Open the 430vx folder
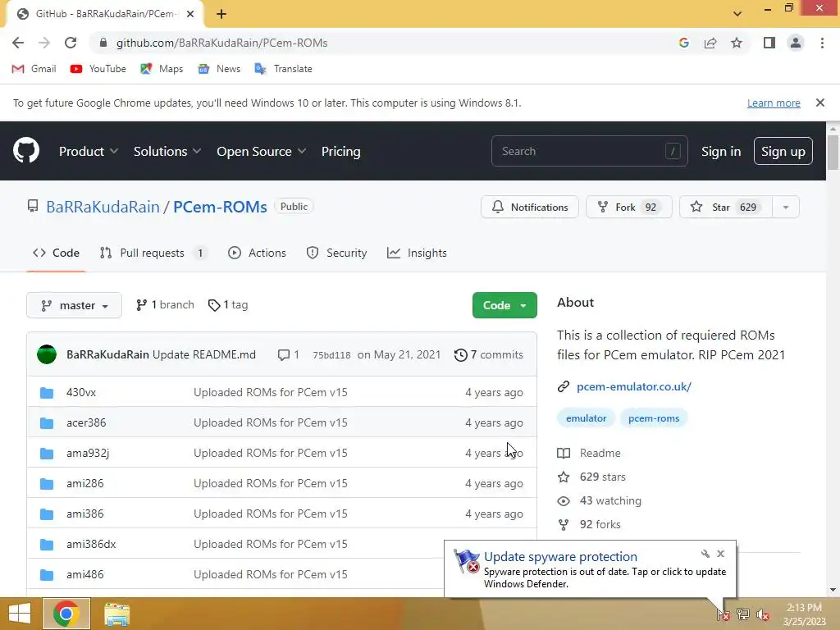The image size is (840, 630). (x=81, y=392)
